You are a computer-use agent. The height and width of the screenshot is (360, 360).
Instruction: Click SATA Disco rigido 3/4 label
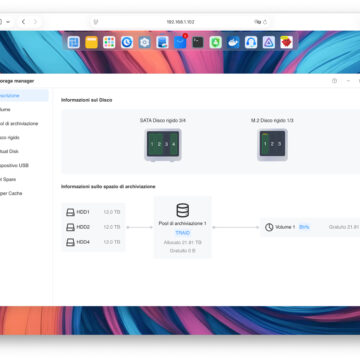(x=163, y=120)
